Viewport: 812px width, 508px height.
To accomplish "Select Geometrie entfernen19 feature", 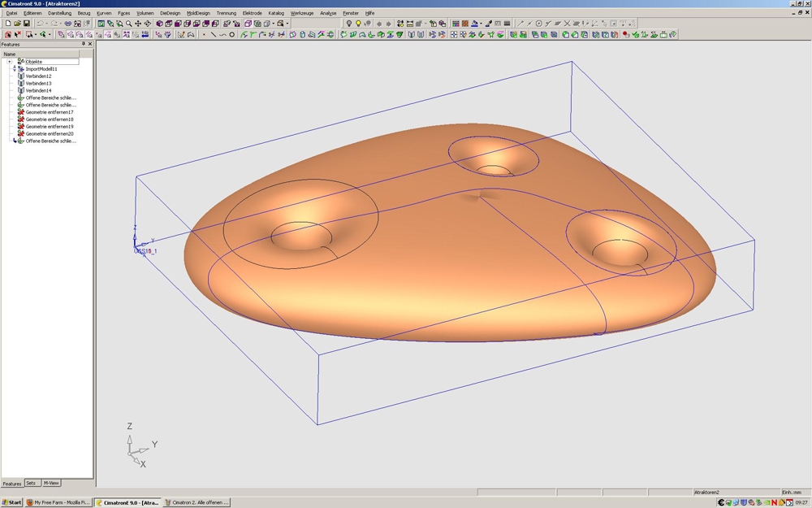I will 50,127.
